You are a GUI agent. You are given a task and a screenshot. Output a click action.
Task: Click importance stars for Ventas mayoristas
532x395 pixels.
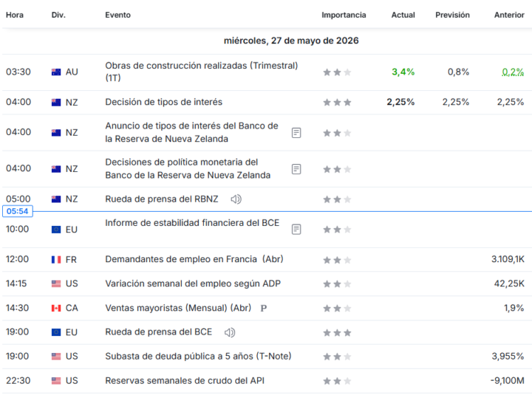coord(337,309)
